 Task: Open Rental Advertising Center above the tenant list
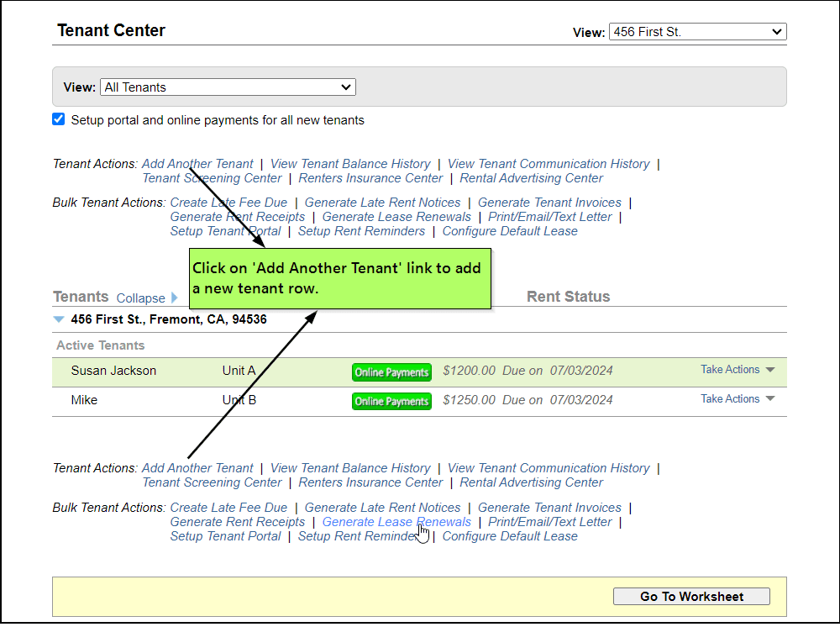click(531, 178)
